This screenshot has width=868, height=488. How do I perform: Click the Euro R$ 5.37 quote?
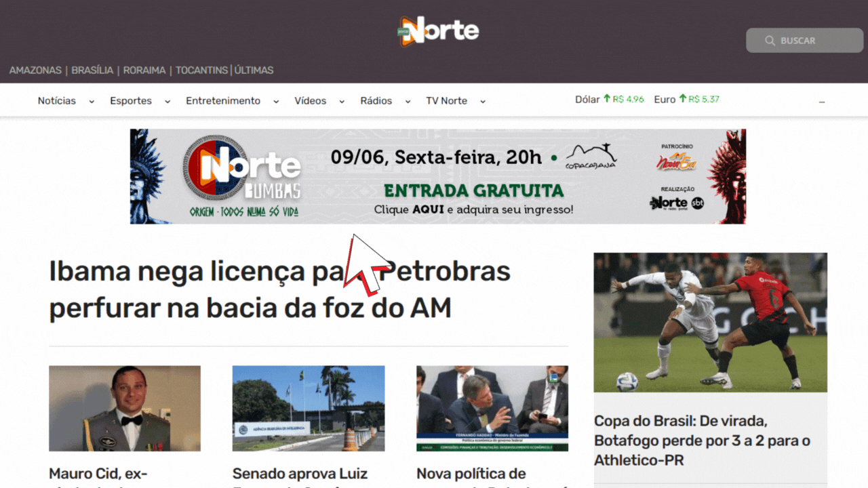tap(686, 99)
